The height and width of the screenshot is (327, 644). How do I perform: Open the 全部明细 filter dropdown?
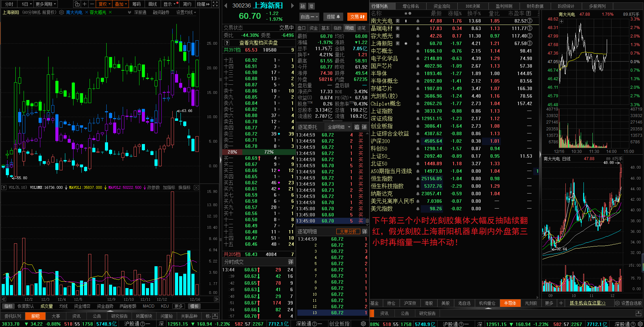click(x=339, y=127)
